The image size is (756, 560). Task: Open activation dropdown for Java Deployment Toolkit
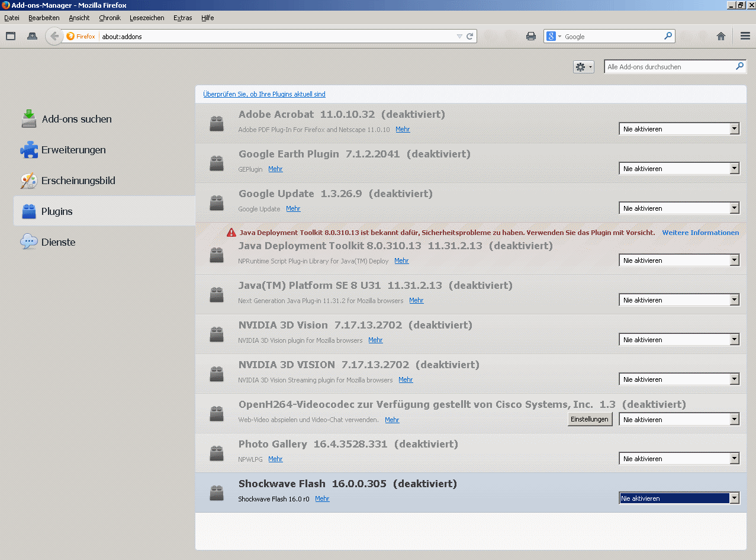click(x=679, y=260)
